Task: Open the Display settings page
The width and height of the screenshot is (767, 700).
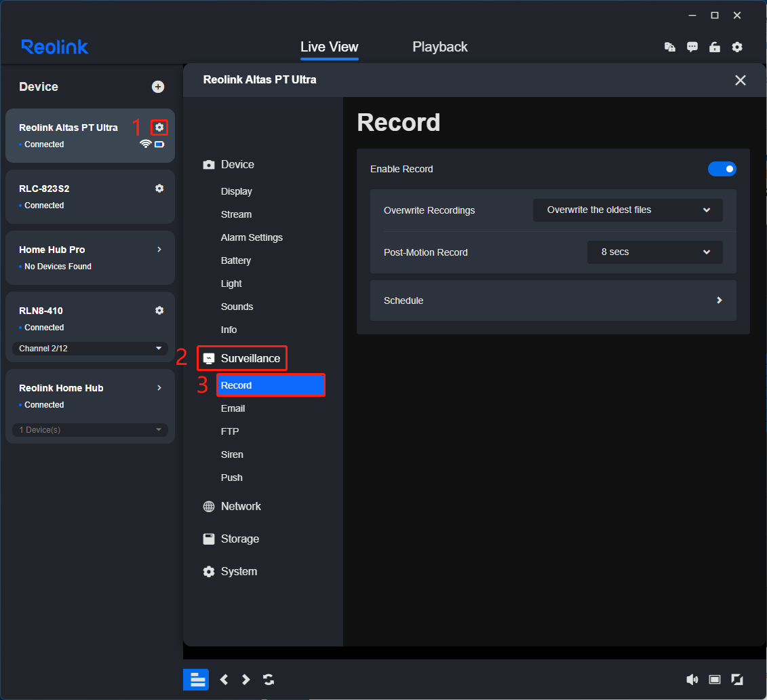Action: click(x=236, y=191)
